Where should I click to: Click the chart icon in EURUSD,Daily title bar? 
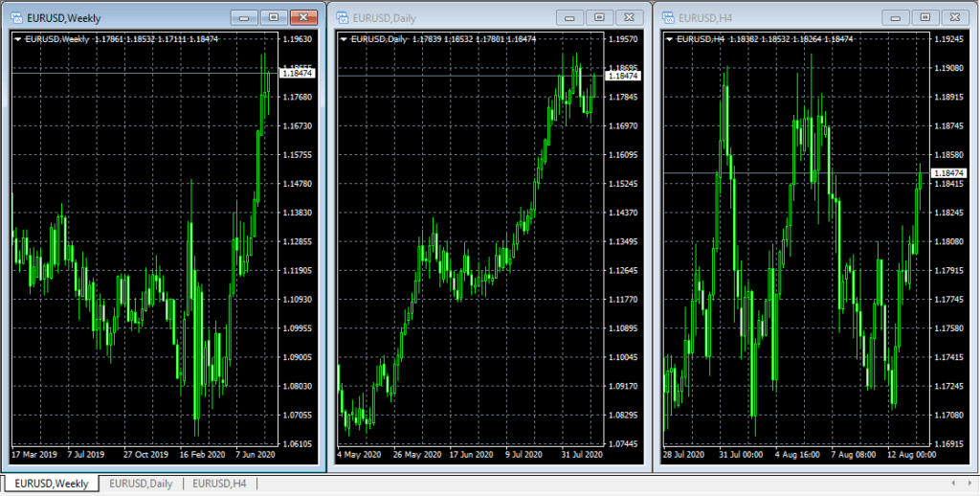click(341, 17)
